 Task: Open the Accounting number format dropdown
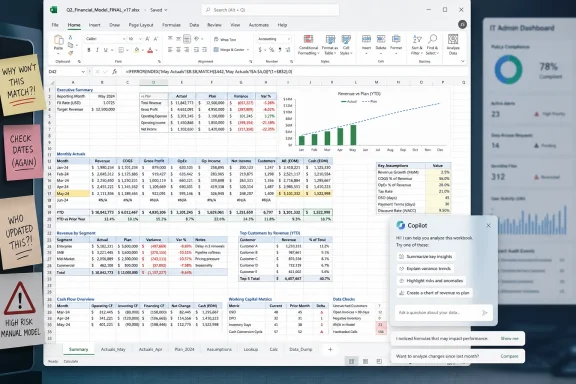click(289, 39)
